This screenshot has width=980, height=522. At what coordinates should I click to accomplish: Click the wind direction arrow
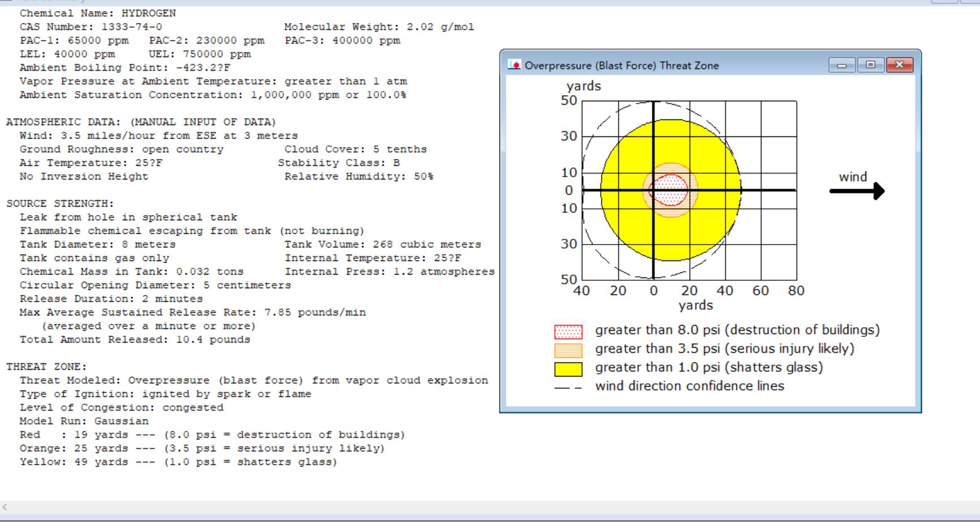(x=857, y=191)
